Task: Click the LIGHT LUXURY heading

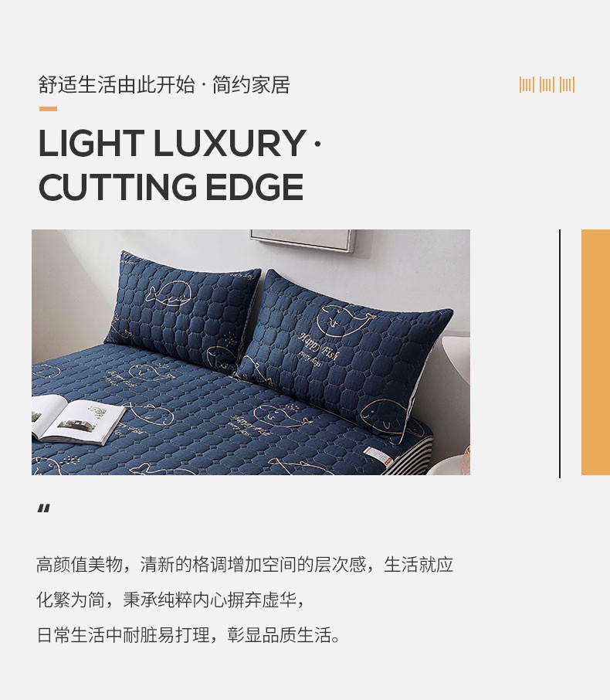Action: [x=172, y=143]
